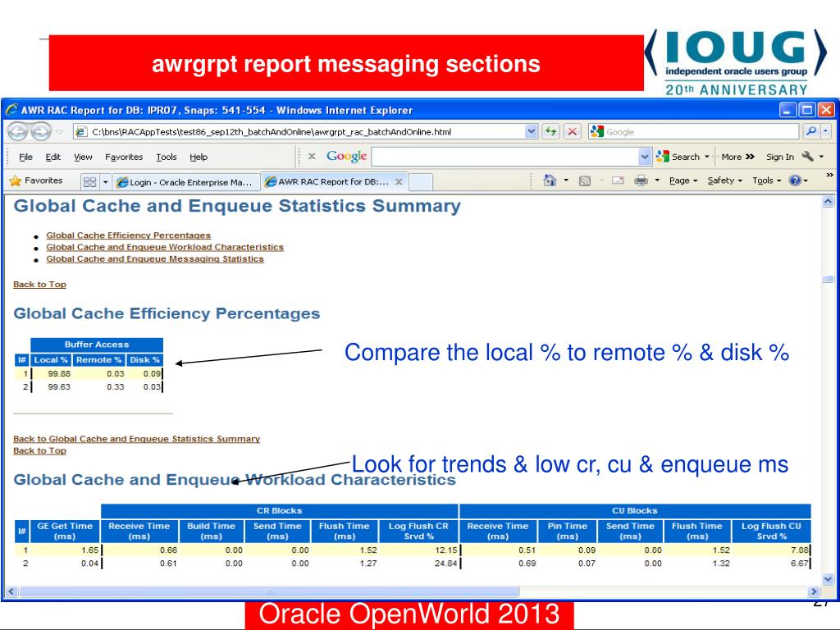840x630 pixels.
Task: Click the blue Help question mark icon
Action: [x=795, y=180]
